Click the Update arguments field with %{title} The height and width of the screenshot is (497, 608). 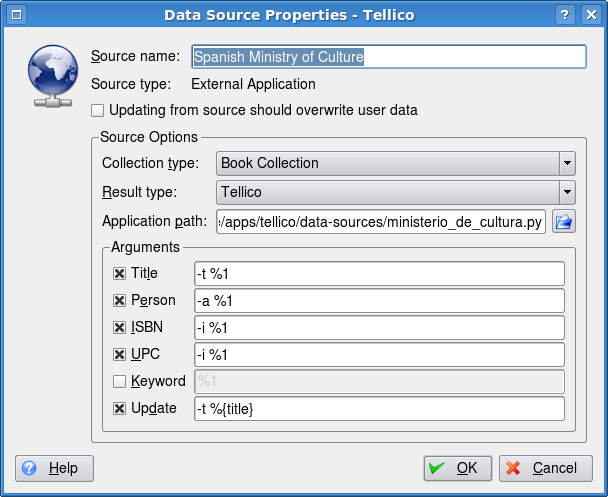tap(379, 409)
